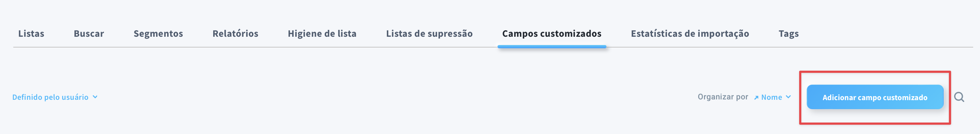The image size is (980, 134).
Task: Open the Nome sort field selector
Action: click(x=771, y=97)
